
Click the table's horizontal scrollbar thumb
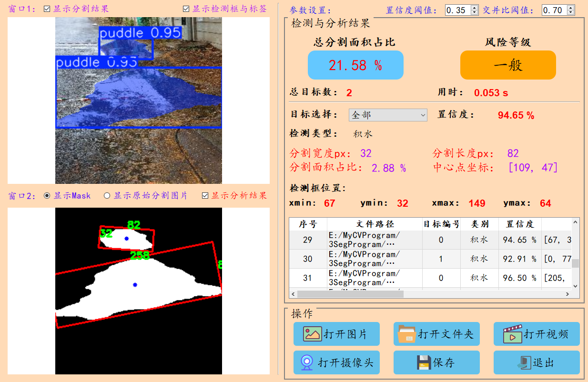click(x=350, y=294)
